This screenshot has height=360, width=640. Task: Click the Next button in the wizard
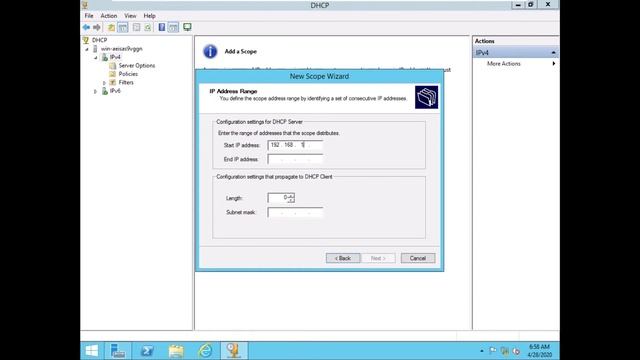(x=378, y=258)
